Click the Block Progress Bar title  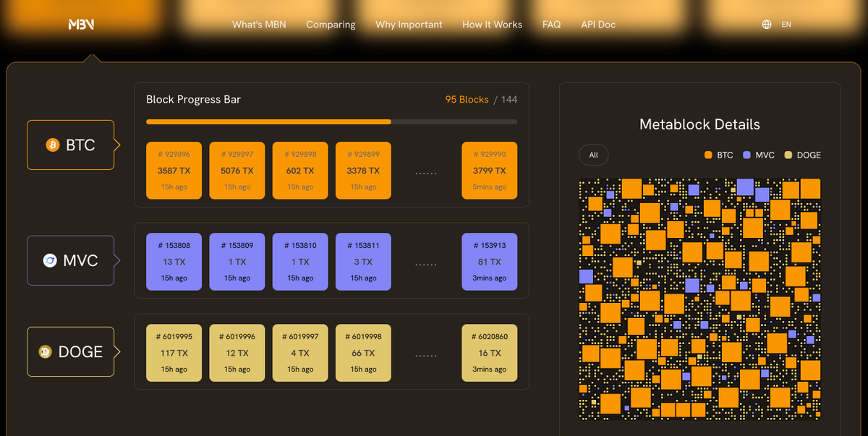(x=193, y=99)
